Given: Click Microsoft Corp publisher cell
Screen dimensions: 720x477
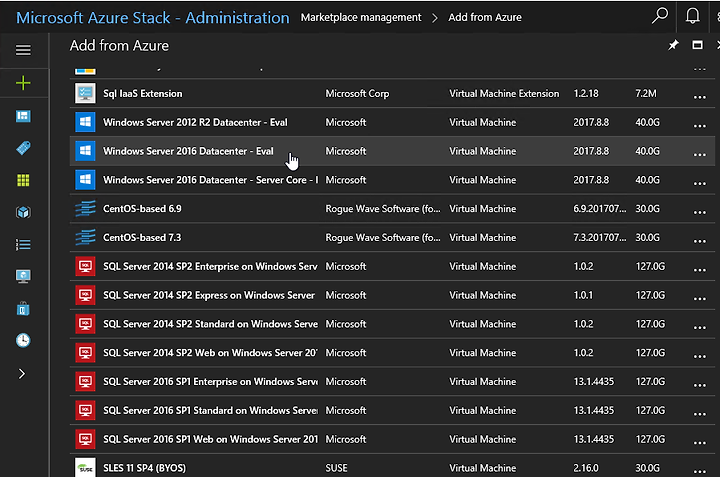Looking at the screenshot, I should [357, 94].
